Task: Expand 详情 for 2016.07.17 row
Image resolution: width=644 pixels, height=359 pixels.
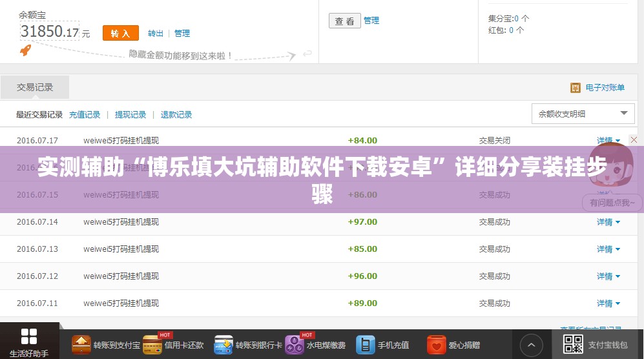Action: pyautogui.click(x=608, y=141)
